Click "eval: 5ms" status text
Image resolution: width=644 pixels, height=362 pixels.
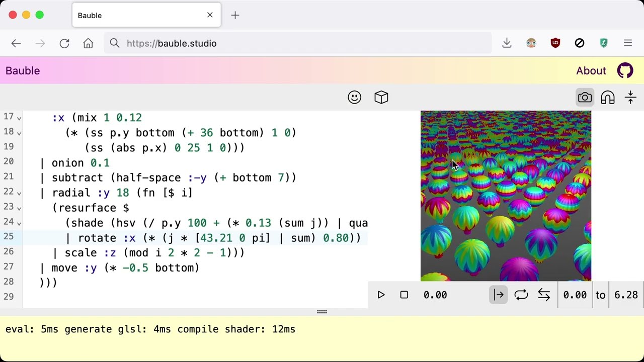pos(32,329)
